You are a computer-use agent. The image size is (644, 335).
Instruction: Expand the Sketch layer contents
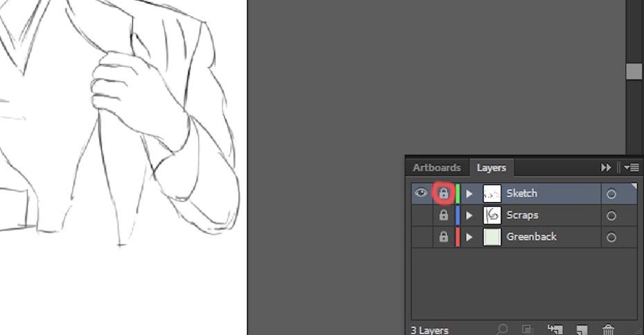click(469, 194)
